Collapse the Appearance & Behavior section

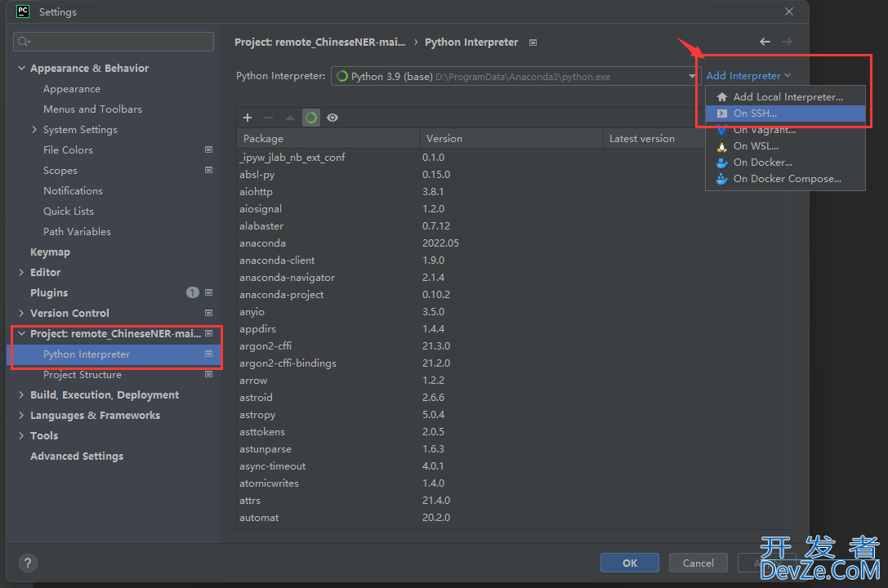coord(21,68)
